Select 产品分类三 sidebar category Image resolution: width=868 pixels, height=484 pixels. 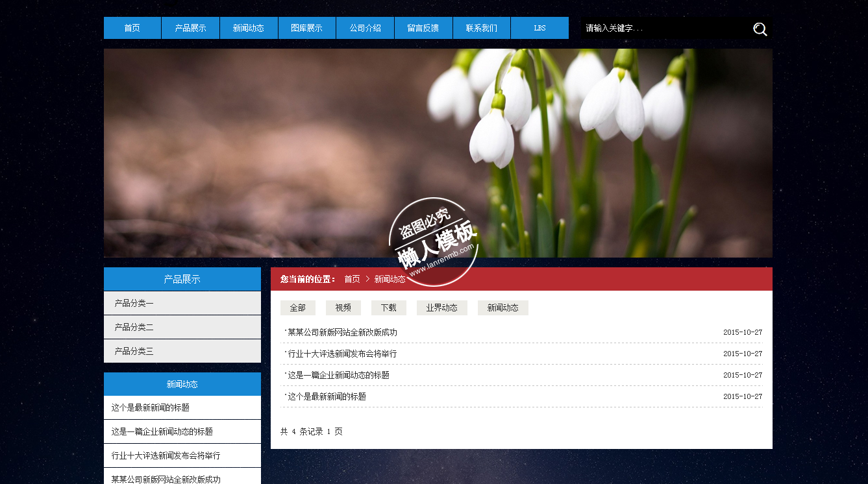tap(134, 351)
